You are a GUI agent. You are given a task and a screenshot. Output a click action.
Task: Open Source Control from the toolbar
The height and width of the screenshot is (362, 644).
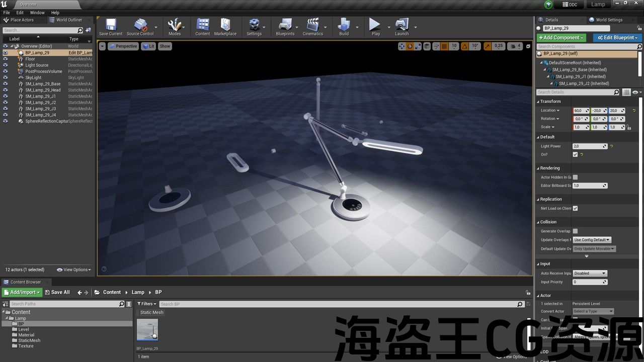click(x=140, y=26)
